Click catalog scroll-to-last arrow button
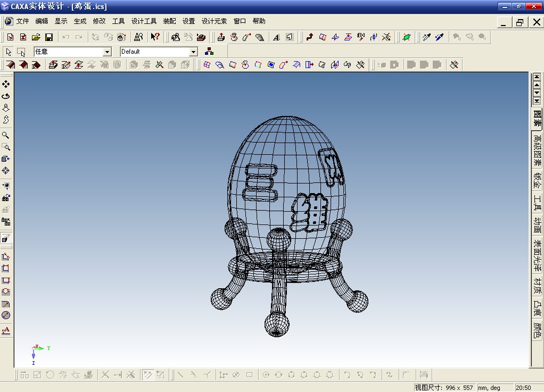 pyautogui.click(x=537, y=101)
